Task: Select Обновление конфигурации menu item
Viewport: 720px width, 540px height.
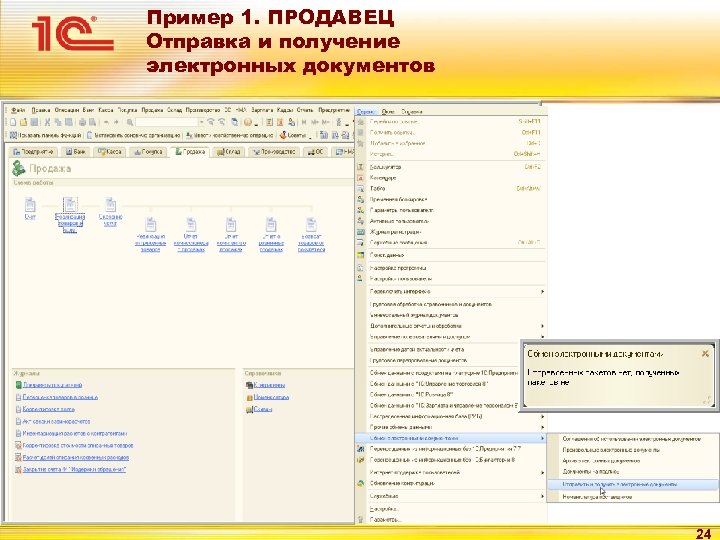Action: pos(451,483)
